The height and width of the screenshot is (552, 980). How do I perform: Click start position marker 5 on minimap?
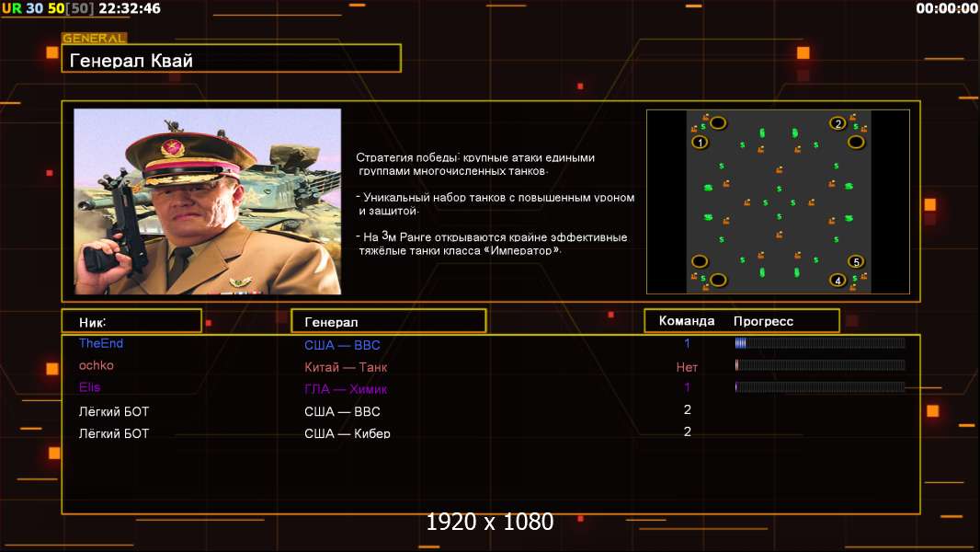coord(856,261)
